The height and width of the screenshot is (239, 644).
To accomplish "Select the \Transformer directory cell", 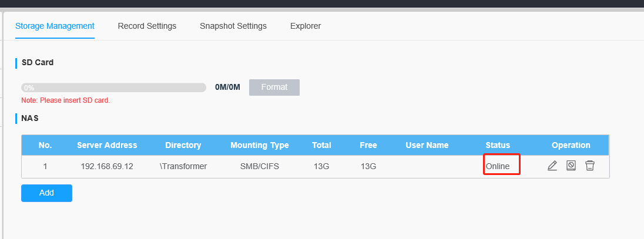I will pos(183,166).
